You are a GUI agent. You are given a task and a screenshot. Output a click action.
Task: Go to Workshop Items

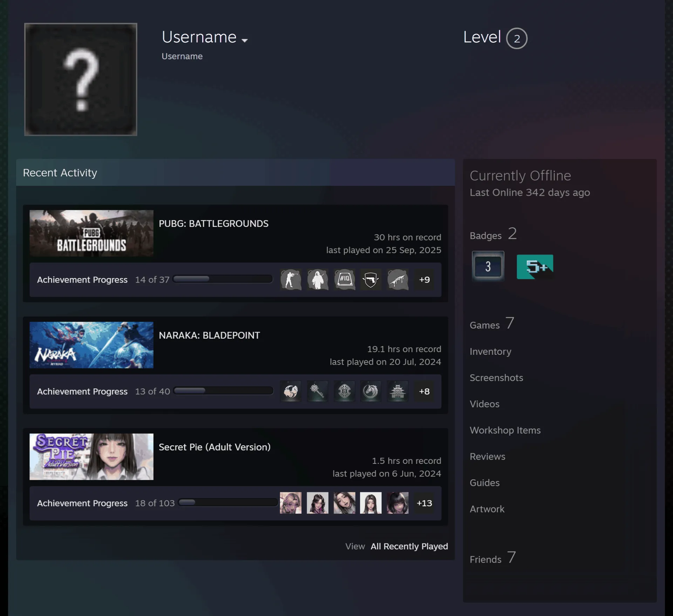click(x=505, y=430)
